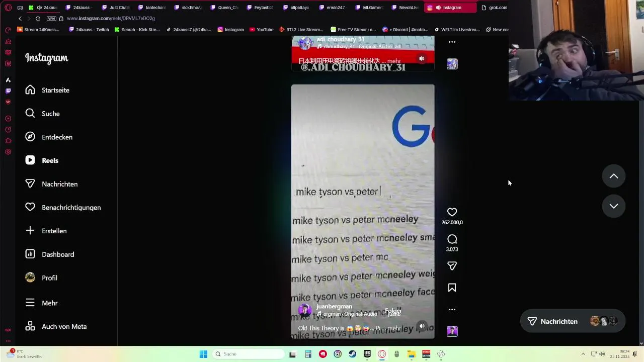Open Steam from the taskbar
Screen dimensions: 644x362
tap(352, 354)
